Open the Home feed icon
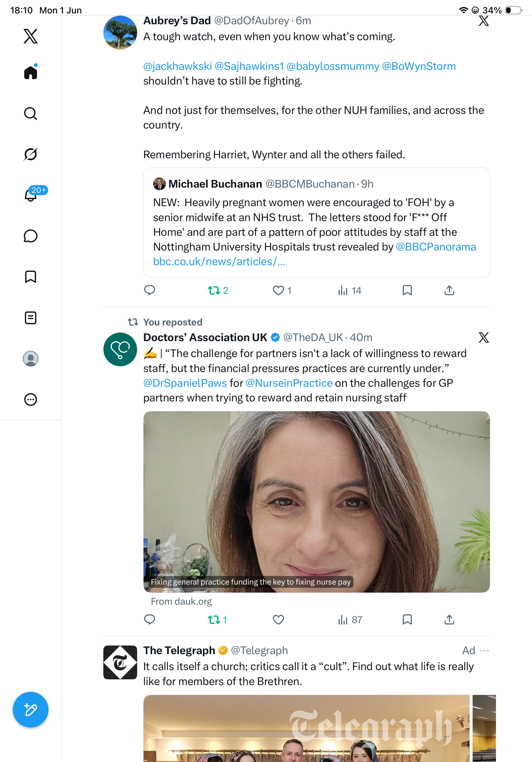Screen dimensions: 532x762 click(x=31, y=72)
